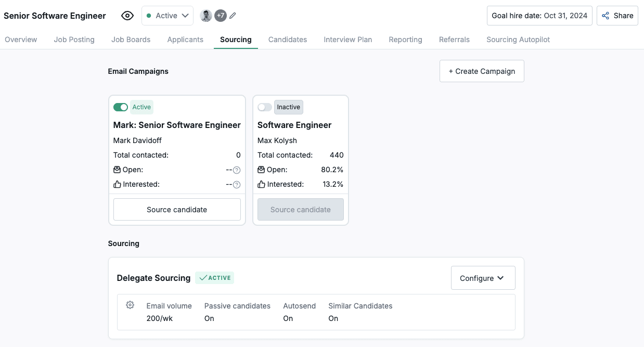This screenshot has height=347, width=644.
Task: Click the gear icon in Delegate Sourcing
Action: (130, 305)
